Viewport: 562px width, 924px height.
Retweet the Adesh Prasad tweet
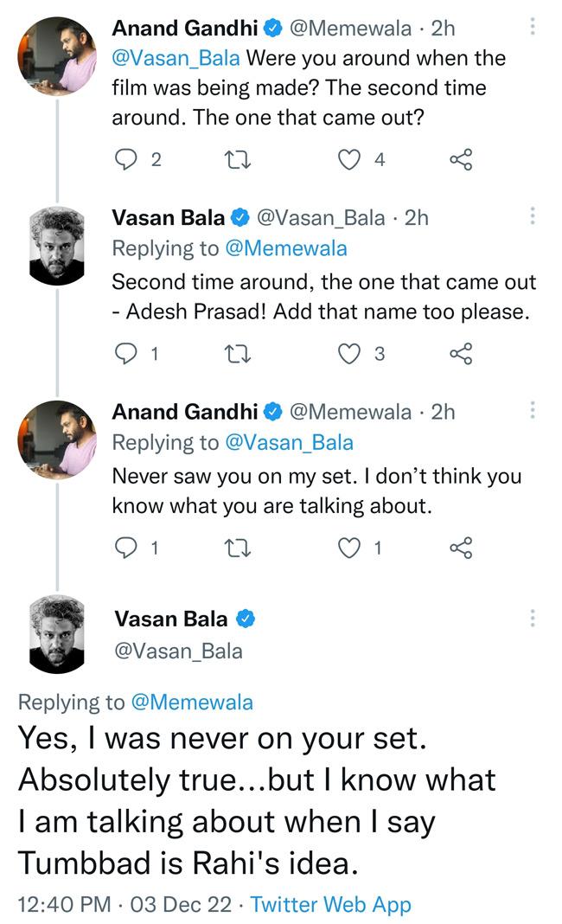[x=235, y=353]
